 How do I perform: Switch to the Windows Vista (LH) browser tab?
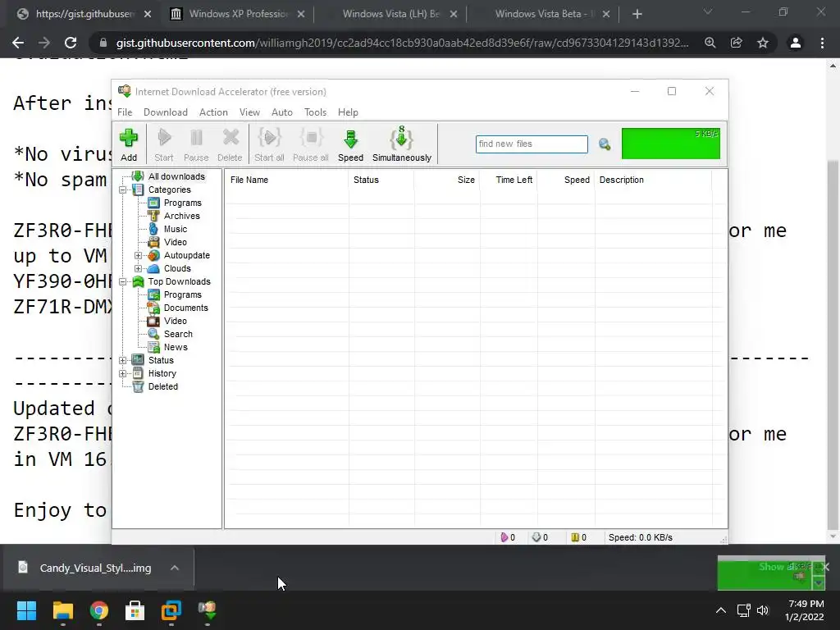click(391, 14)
